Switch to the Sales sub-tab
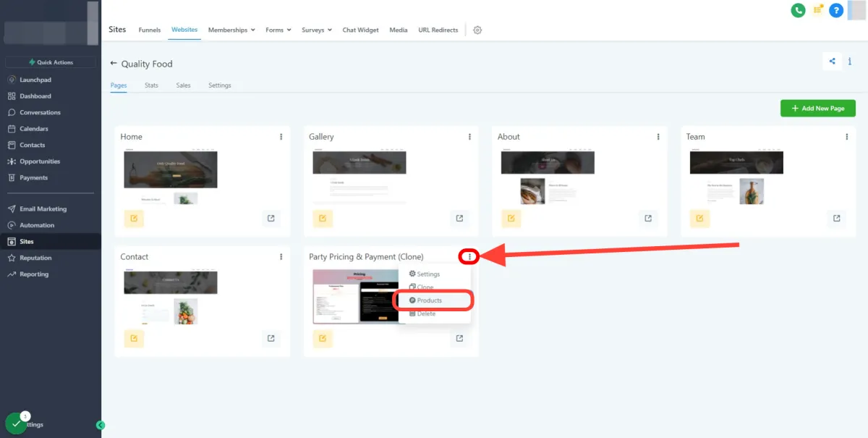 pyautogui.click(x=184, y=85)
